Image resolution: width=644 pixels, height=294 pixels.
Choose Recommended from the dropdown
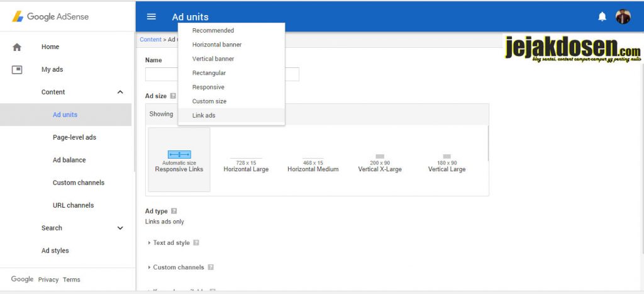pyautogui.click(x=231, y=30)
